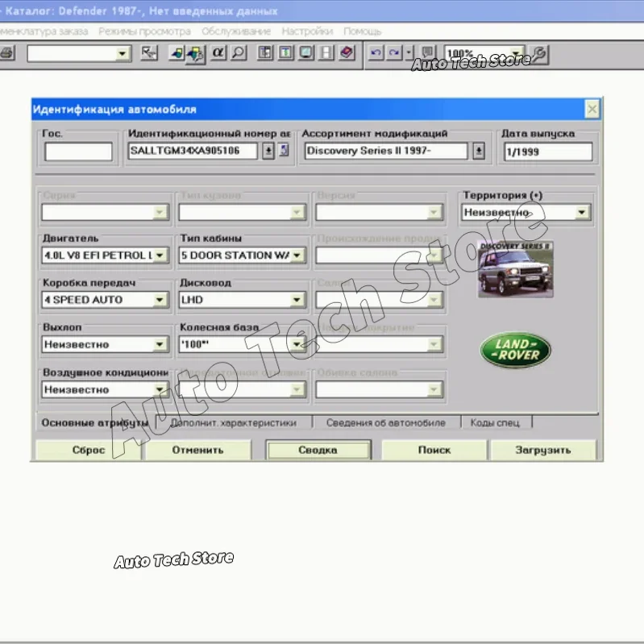The image size is (644, 644).
Task: Click the greyed column layout icon
Action: 326,53
